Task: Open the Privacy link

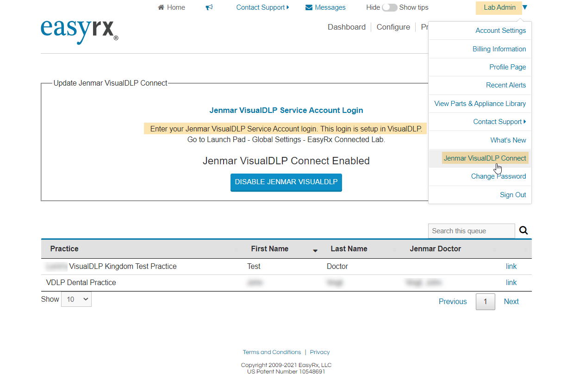Action: point(320,352)
